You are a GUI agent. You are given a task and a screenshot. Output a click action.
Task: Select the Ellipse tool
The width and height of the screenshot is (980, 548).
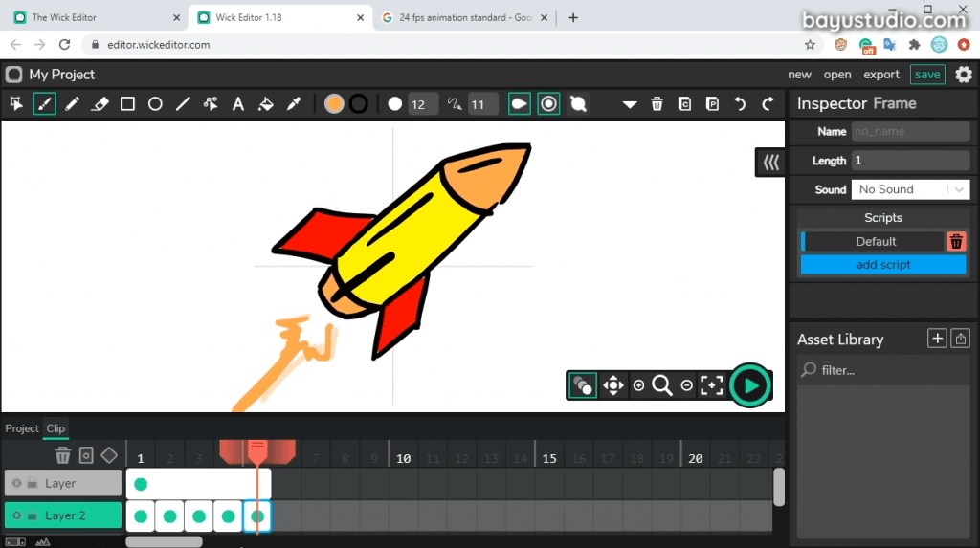[155, 103]
